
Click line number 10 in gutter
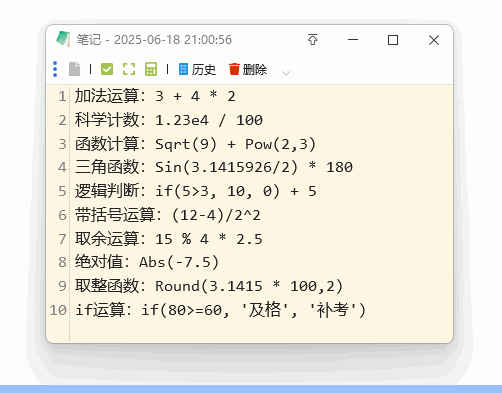pyautogui.click(x=58, y=310)
